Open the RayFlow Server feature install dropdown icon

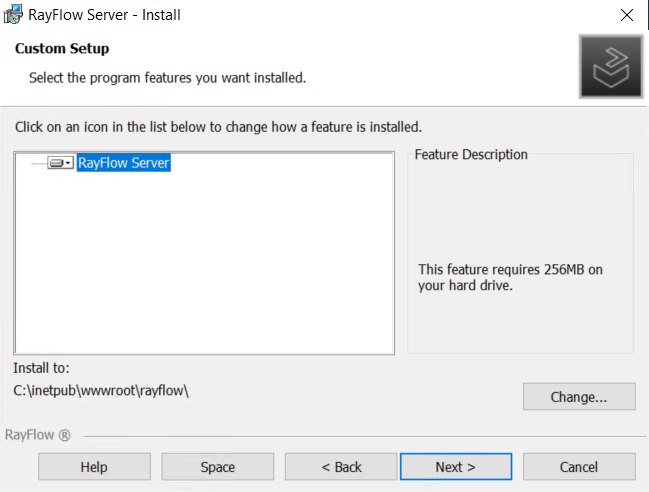point(60,163)
